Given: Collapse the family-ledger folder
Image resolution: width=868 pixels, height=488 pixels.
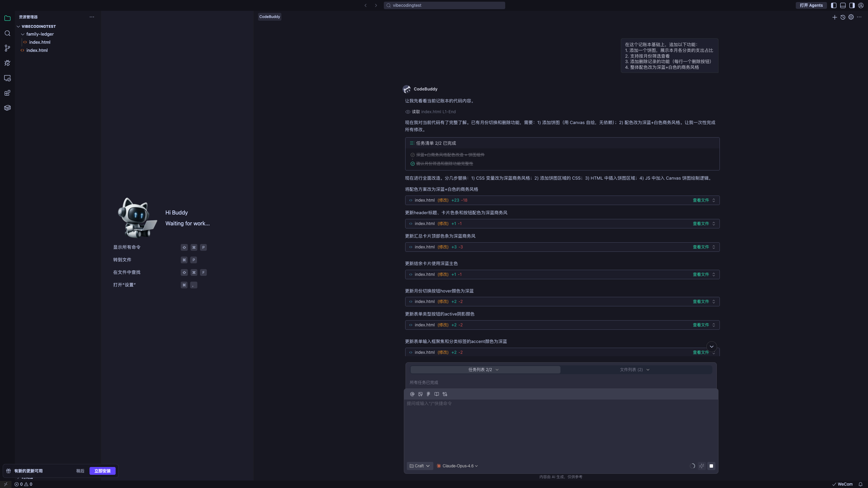Looking at the screenshot, I should coord(40,34).
